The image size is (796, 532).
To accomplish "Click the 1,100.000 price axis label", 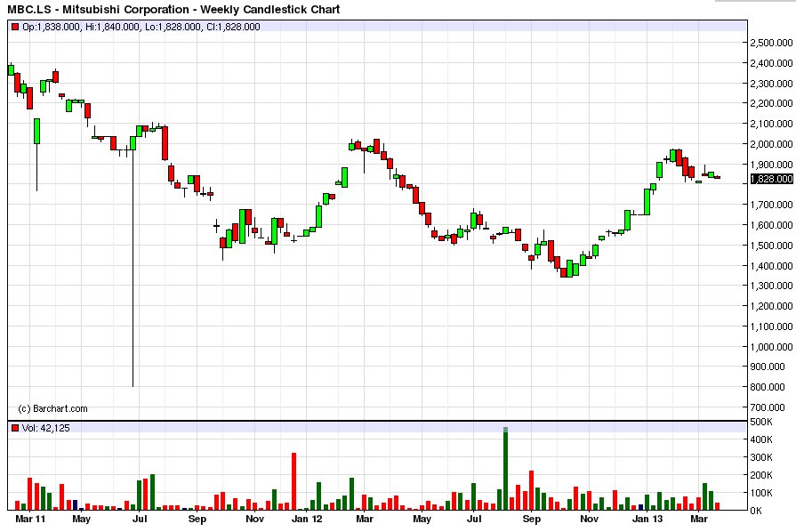I will 772,326.
